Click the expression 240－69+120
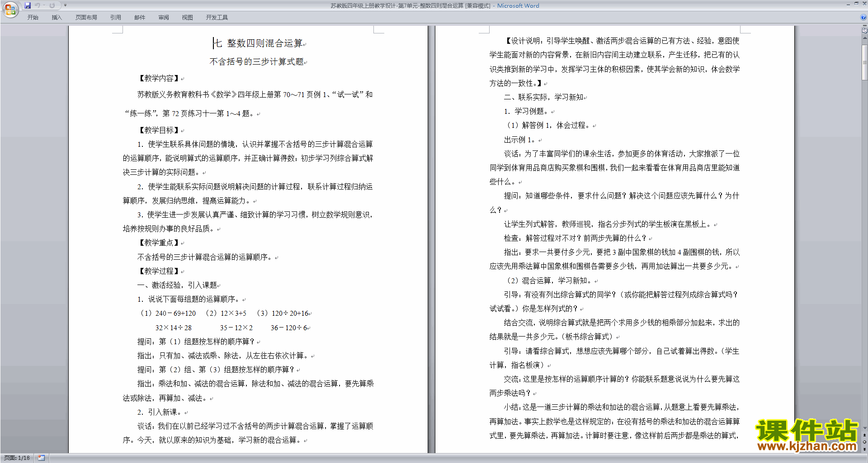 175,313
